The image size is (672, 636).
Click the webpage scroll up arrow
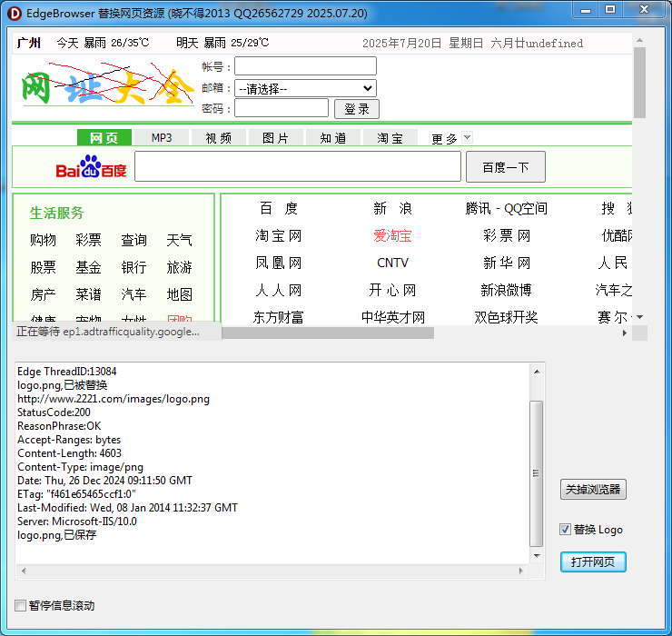click(x=639, y=40)
